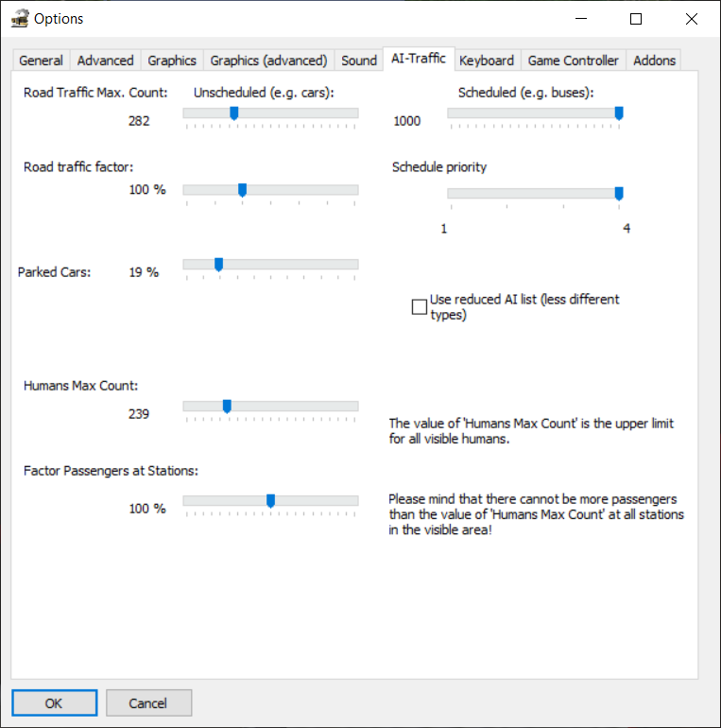Switch to the Advanced tab

tap(105, 61)
